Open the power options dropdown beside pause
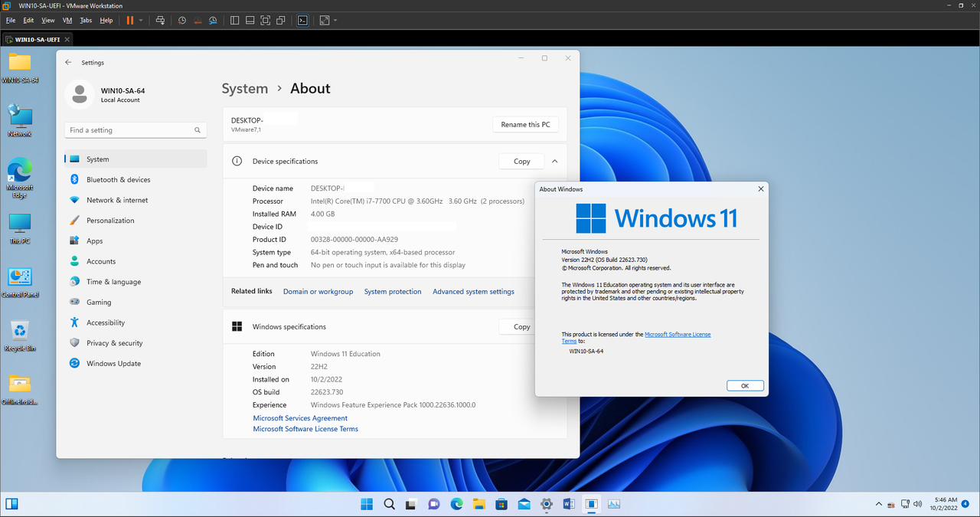This screenshot has height=517, width=980. 141,20
